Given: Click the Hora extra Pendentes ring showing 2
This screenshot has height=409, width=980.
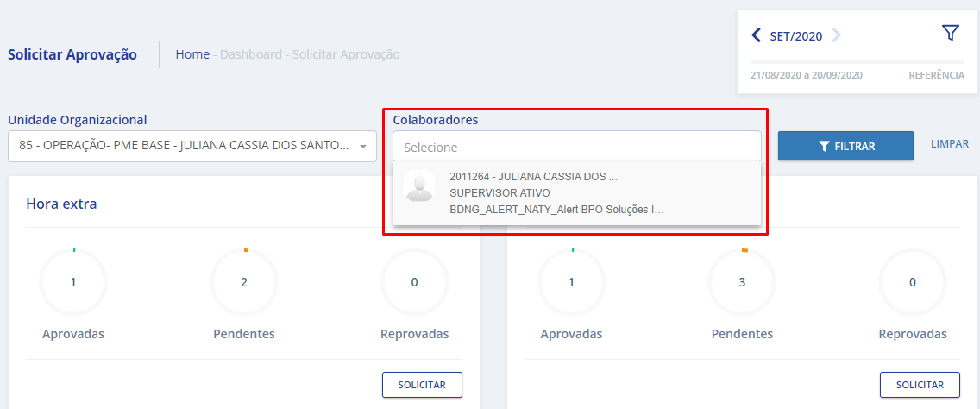Looking at the screenshot, I should click(x=244, y=281).
